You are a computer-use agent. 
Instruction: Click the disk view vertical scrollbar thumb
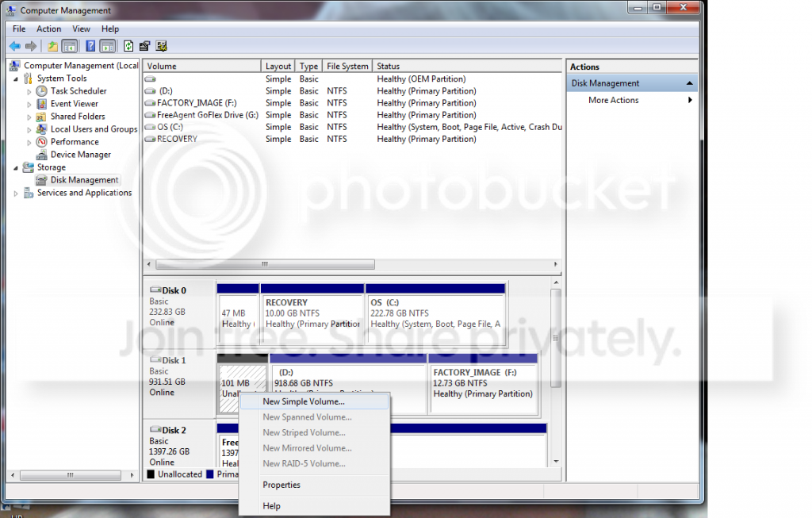pyautogui.click(x=556, y=338)
